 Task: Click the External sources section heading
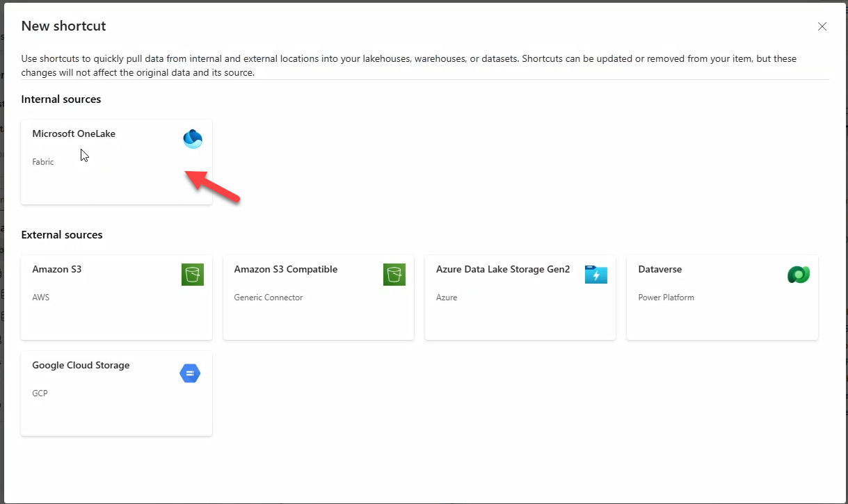click(62, 235)
